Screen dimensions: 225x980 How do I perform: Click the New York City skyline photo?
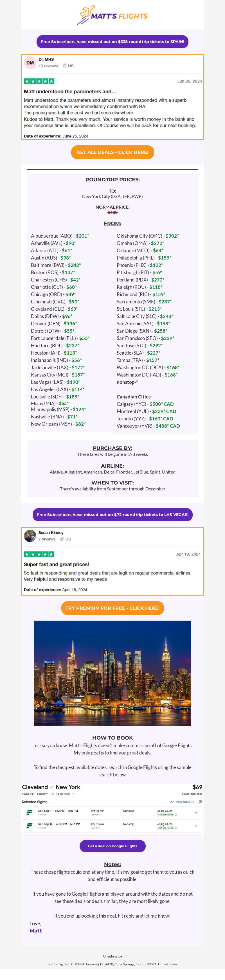[x=112, y=673]
